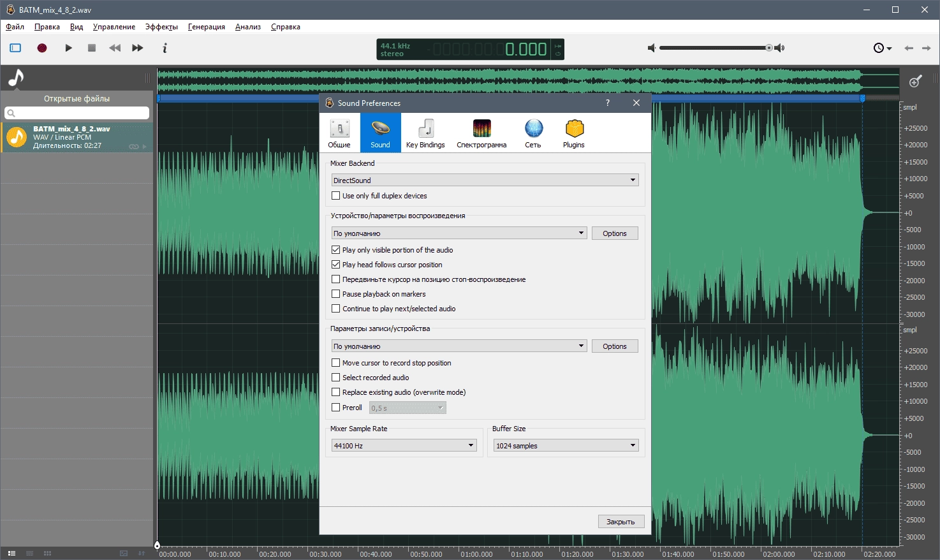Open the Управление menu
940x560 pixels.
pyautogui.click(x=114, y=27)
